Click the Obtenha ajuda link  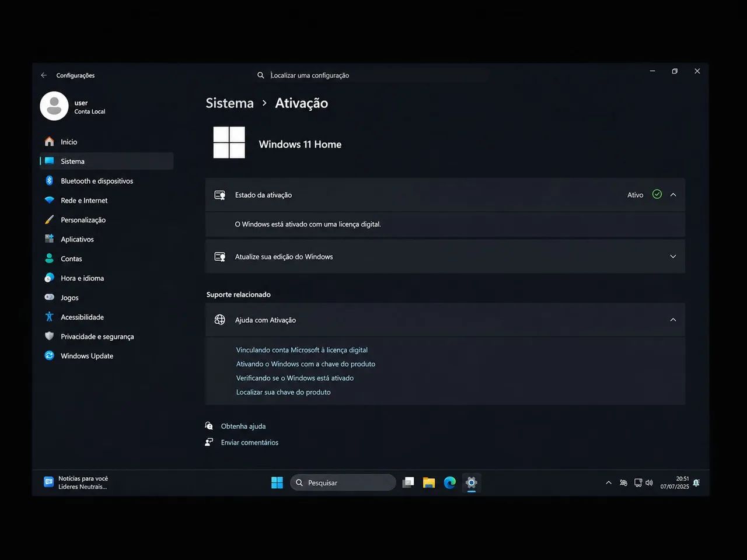click(243, 426)
